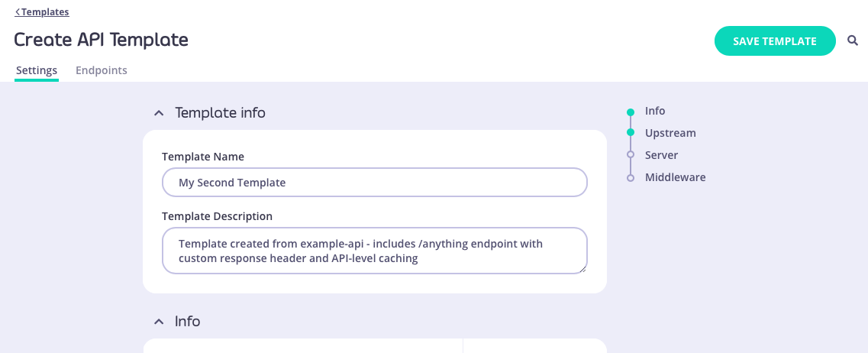Click the Info step dot marker
This screenshot has height=353, width=868.
pyautogui.click(x=631, y=112)
